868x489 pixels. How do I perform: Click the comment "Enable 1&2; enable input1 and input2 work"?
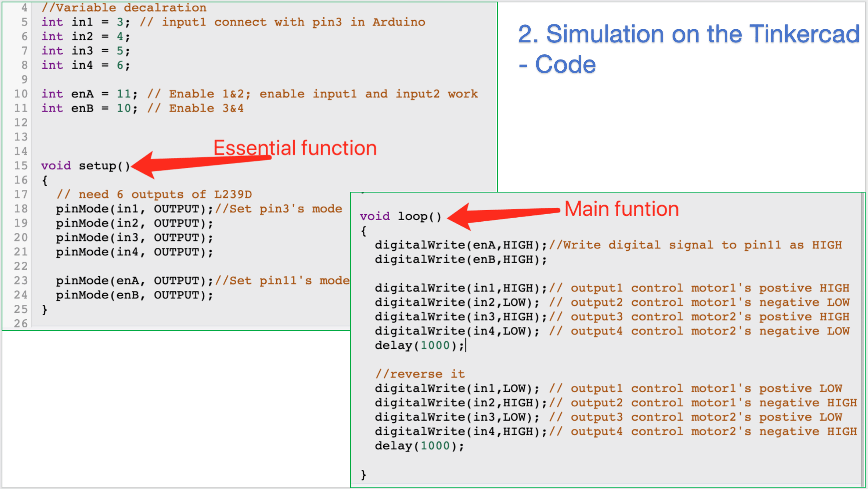323,94
